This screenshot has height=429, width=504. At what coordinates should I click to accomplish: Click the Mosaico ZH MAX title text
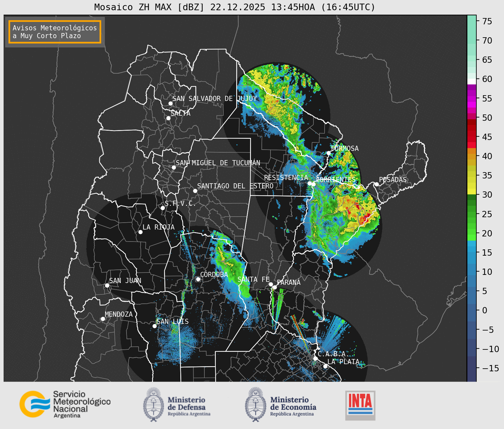[235, 7]
